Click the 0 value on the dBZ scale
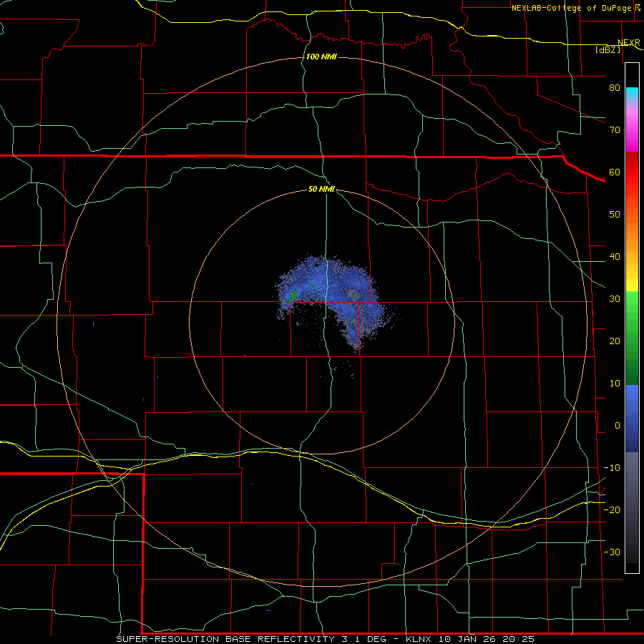Viewport: 644px width, 644px height. pos(618,426)
